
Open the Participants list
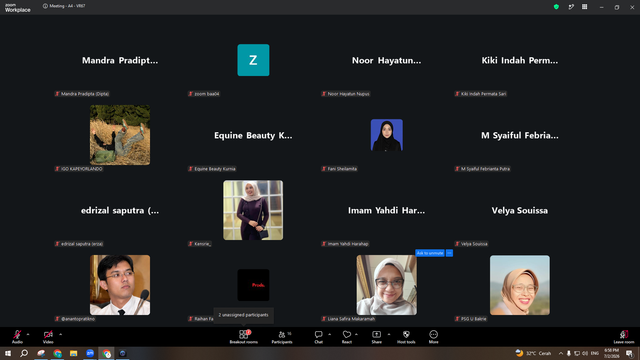[282, 336]
